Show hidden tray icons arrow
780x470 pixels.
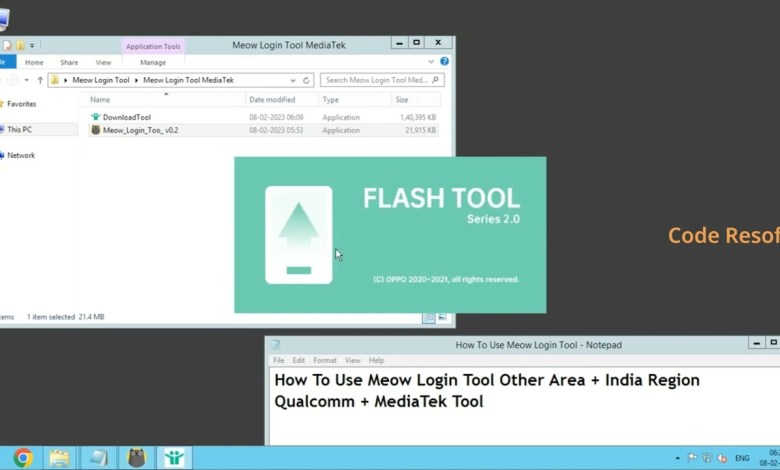coord(678,458)
